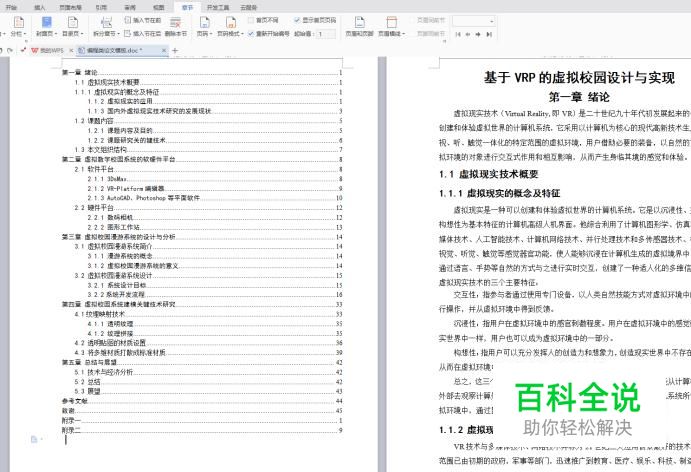Click the heading 第一章 绪论 on the right page
Screen dimensions: 691x472
point(579,97)
